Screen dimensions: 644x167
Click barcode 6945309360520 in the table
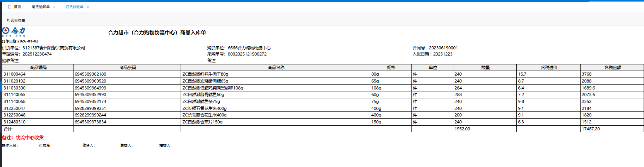pos(90,81)
